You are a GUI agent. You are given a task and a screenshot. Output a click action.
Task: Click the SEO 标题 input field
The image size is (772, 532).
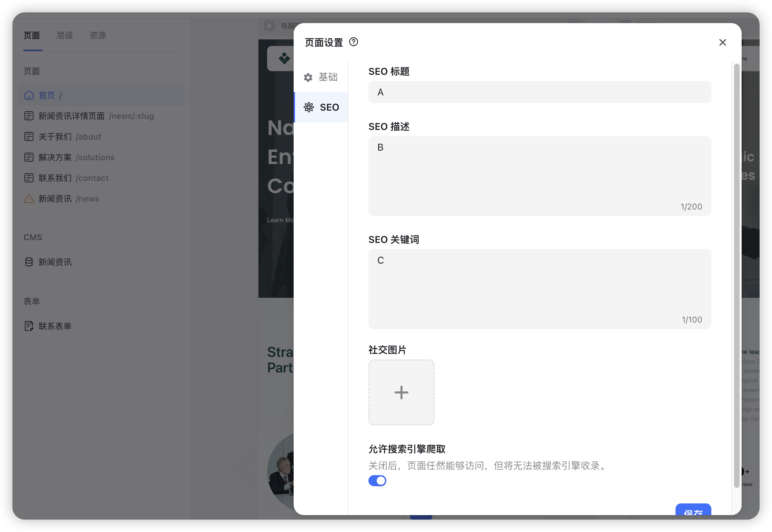click(x=539, y=92)
